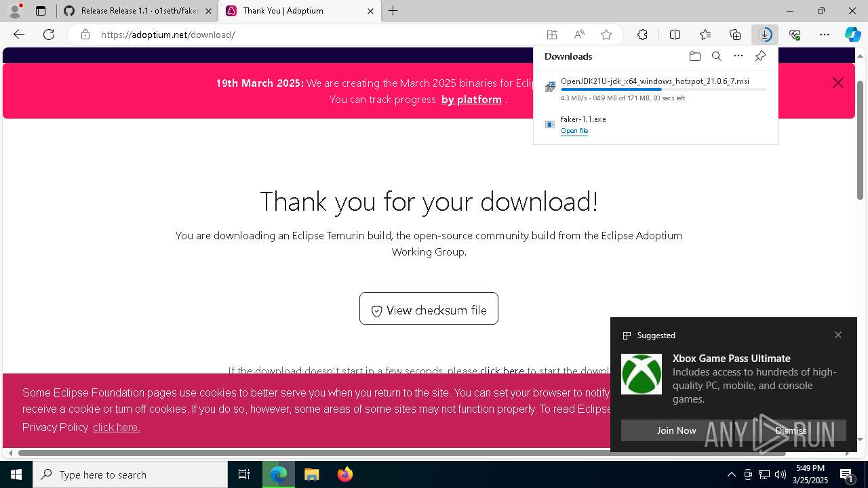The image size is (868, 488).
Task: Open File Explorer from the taskbar
Action: [x=312, y=474]
